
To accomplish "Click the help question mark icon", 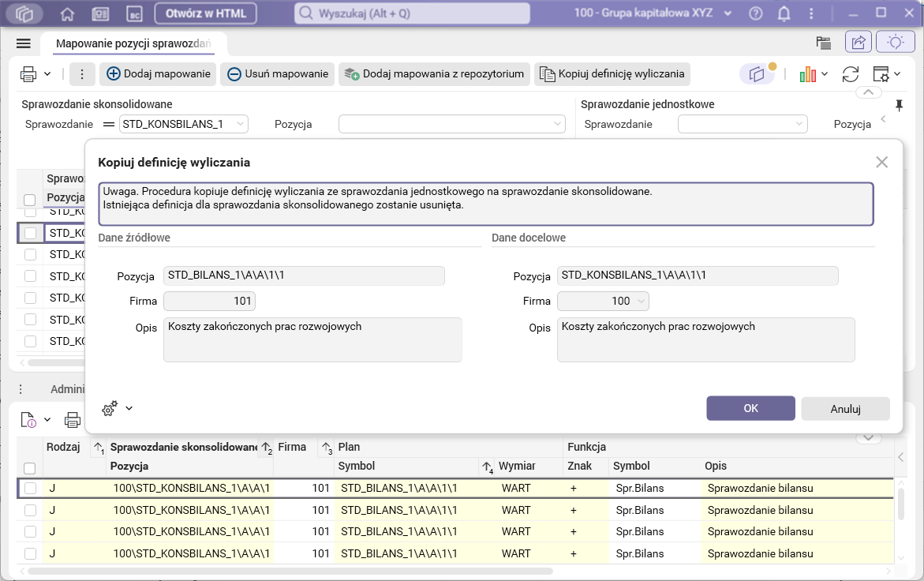I will pos(756,13).
